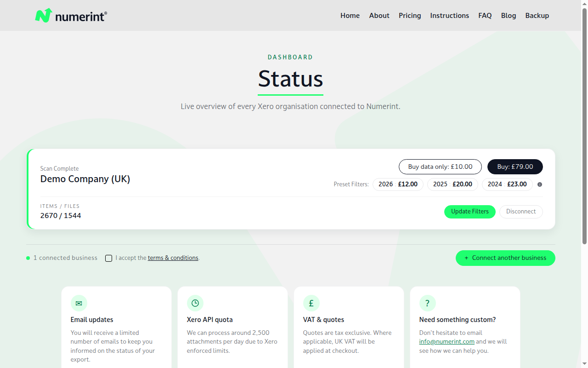Open the Instructions page
This screenshot has width=588, height=368.
coord(449,16)
